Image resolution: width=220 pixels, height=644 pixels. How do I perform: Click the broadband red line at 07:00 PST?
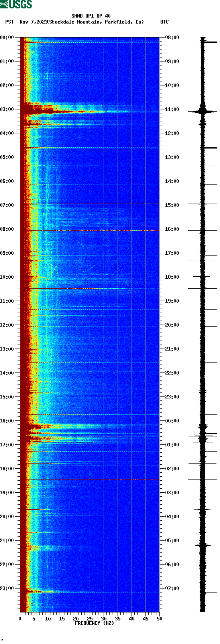90,204
